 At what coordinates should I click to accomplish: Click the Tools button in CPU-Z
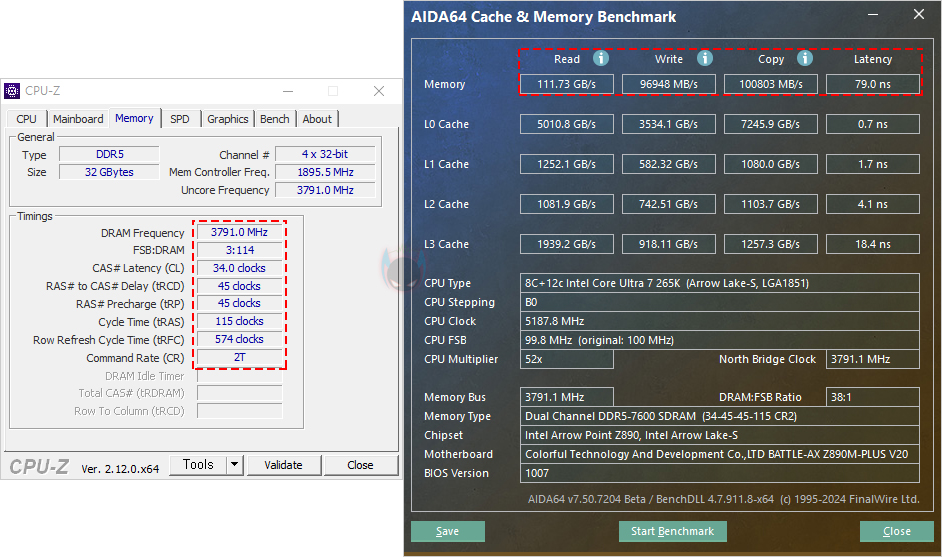point(198,464)
